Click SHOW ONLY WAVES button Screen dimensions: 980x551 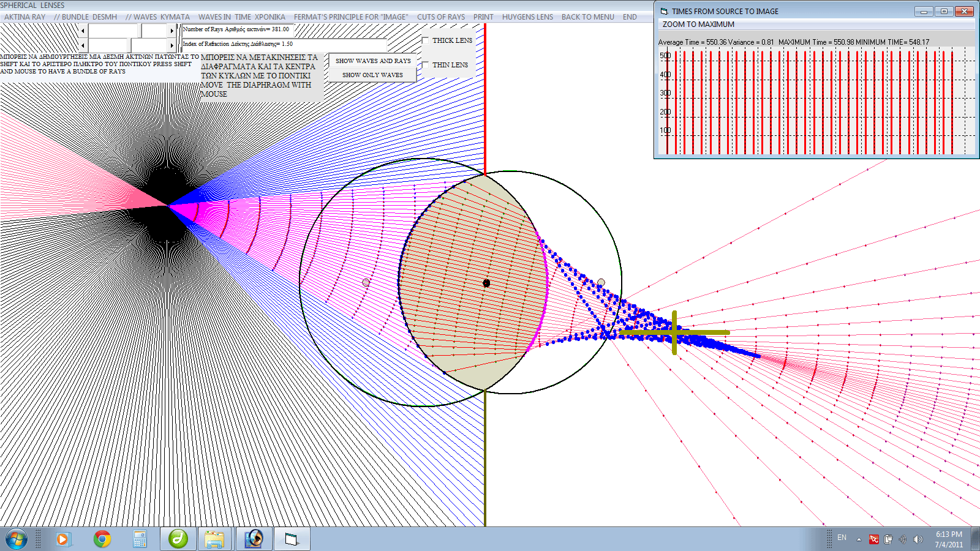point(373,75)
